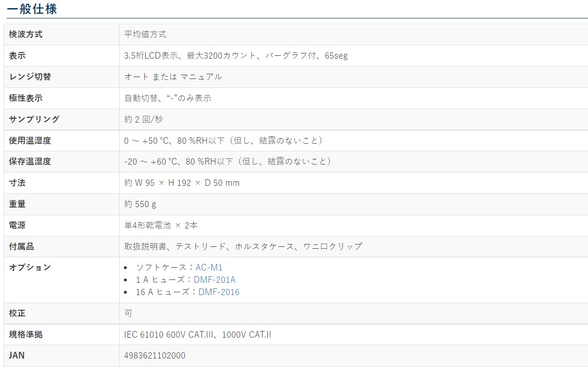Click the 一般仕様 section heading
Viewport: 588px width, 375px height.
pos(32,9)
